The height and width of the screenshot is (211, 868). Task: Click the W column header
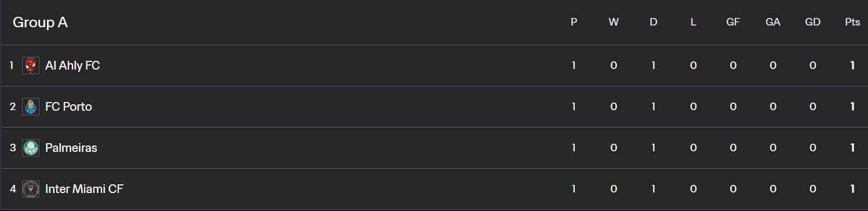614,22
